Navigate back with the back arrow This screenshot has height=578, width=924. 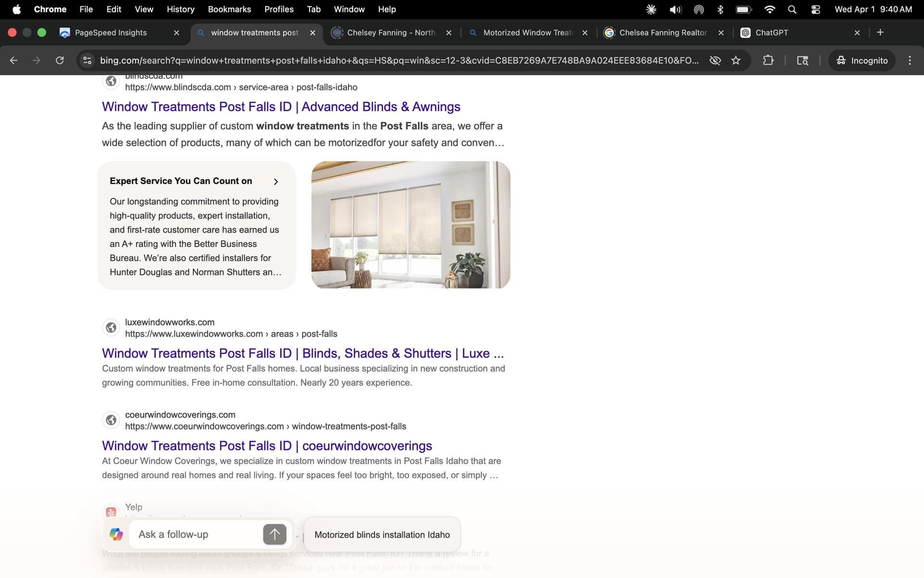click(13, 60)
